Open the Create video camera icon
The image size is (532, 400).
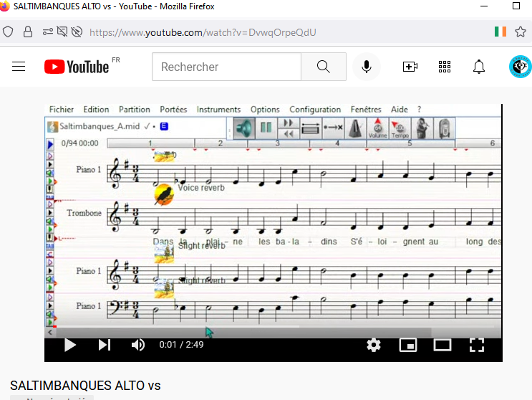(x=410, y=67)
